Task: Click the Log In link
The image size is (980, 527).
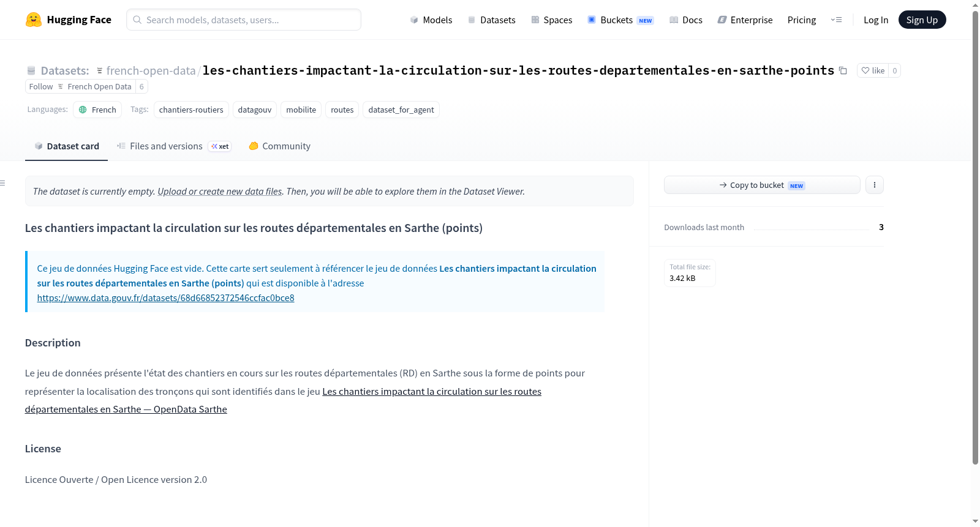Action: point(876,20)
